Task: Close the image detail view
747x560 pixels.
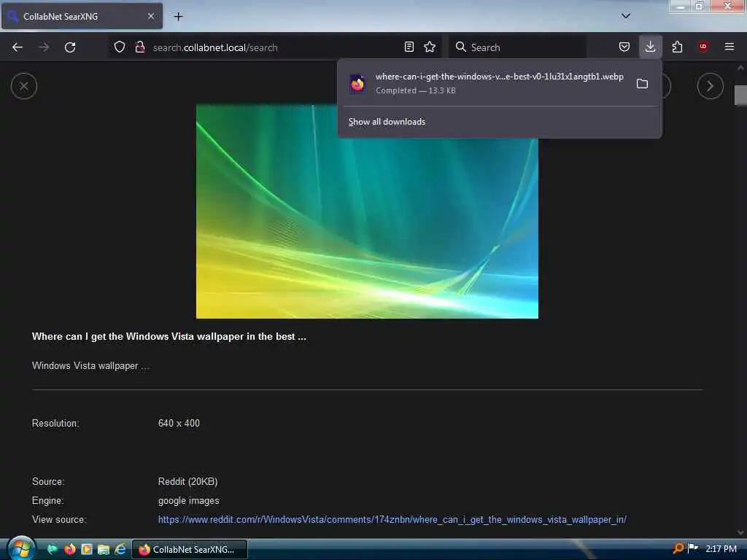Action: point(24,86)
